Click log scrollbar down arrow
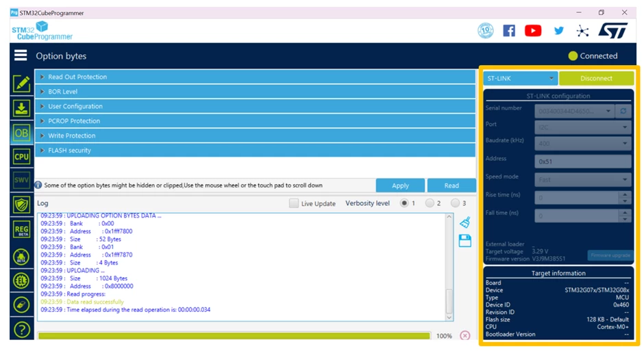The image size is (644, 351). point(449,317)
